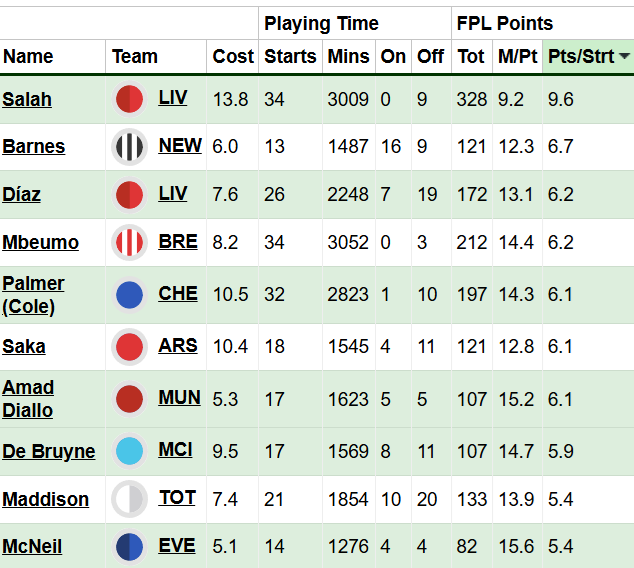Screen dimensions: 634x568
Task: Click the MUN team link
Action: [179, 398]
